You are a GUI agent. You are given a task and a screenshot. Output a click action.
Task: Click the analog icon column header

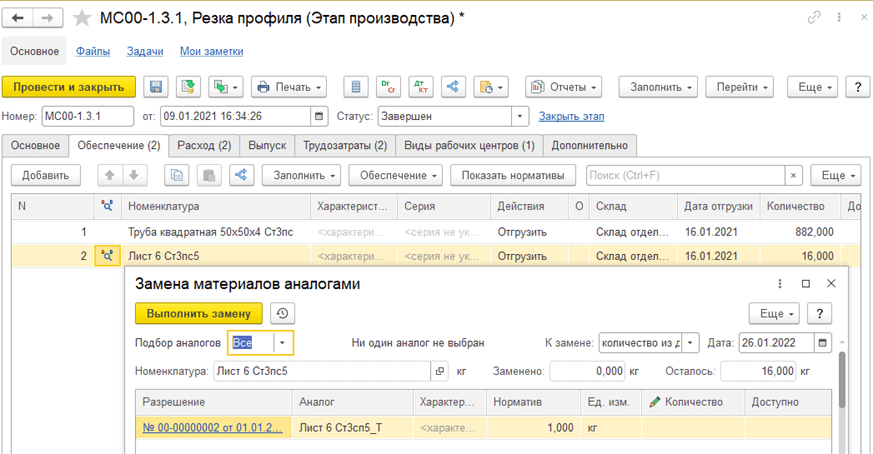(107, 206)
